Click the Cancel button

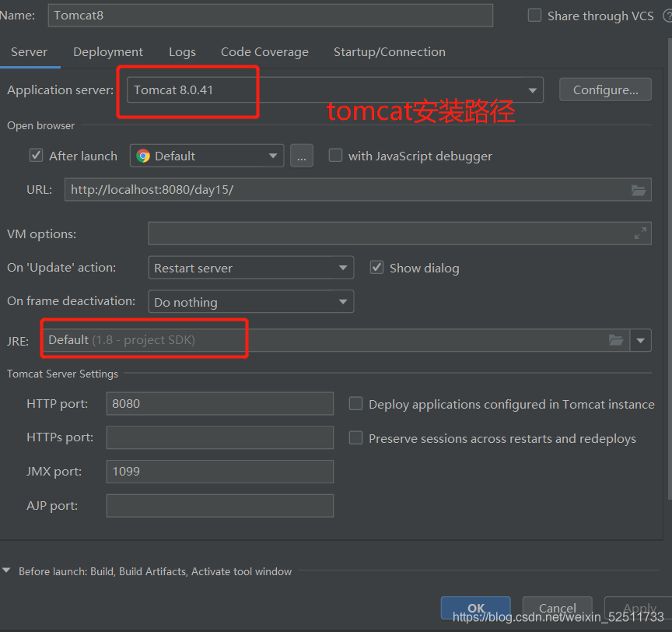click(557, 608)
